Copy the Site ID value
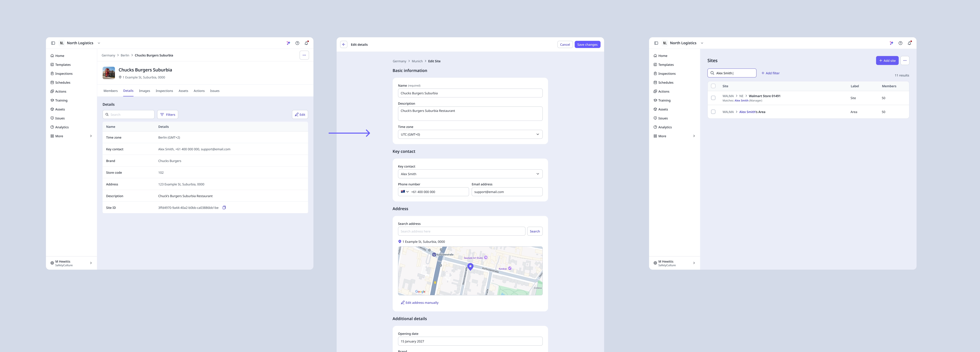The height and width of the screenshot is (352, 980). [224, 208]
